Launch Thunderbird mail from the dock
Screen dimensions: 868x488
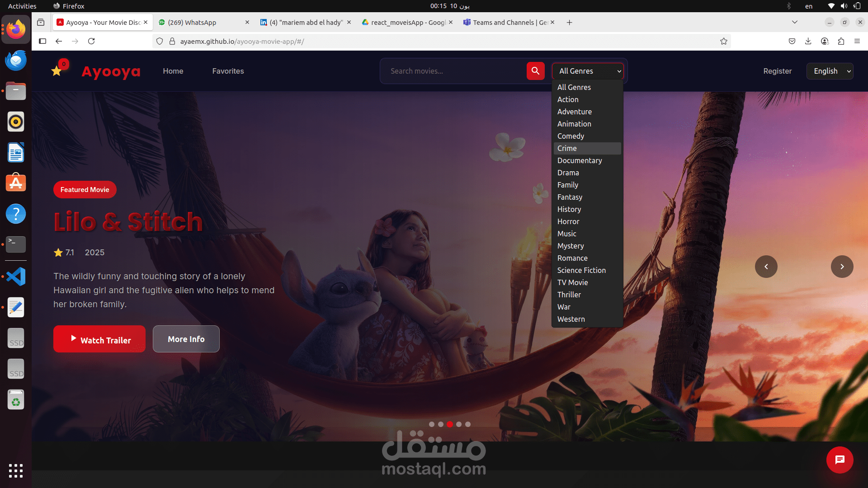point(16,60)
